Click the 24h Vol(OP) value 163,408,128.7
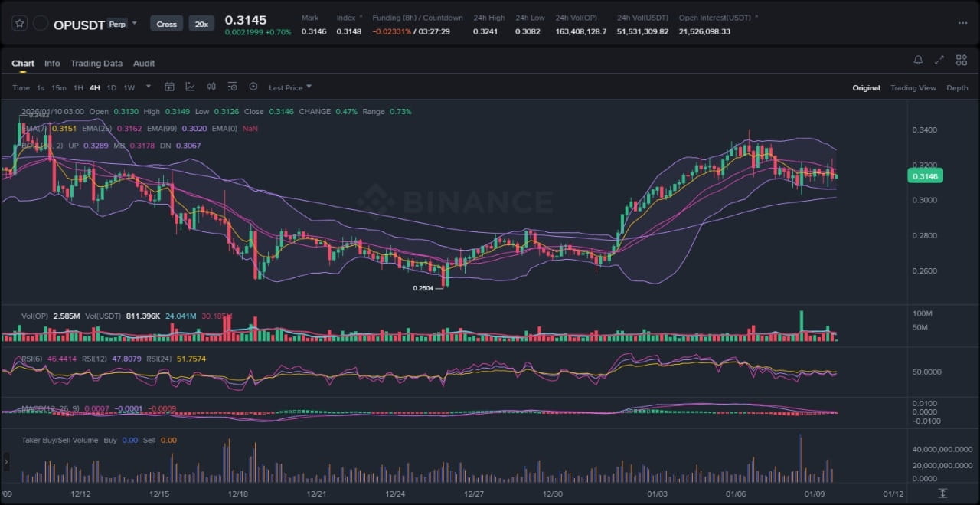Viewport: 980px width, 505px height. pos(581,31)
